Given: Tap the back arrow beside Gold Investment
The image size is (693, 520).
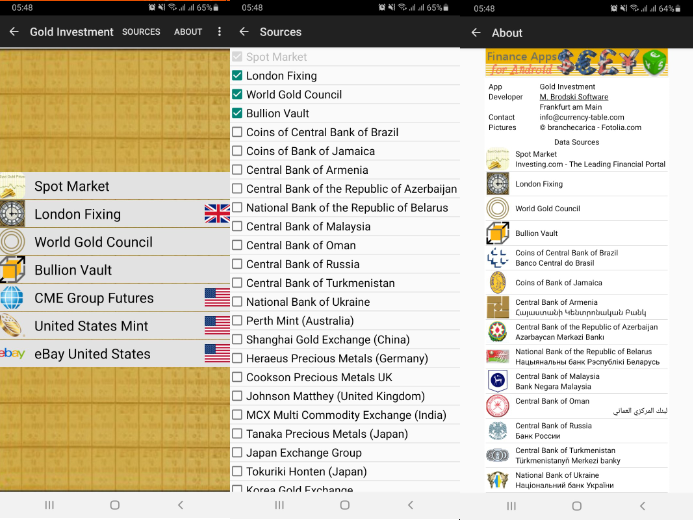Looking at the screenshot, I should pyautogui.click(x=14, y=32).
